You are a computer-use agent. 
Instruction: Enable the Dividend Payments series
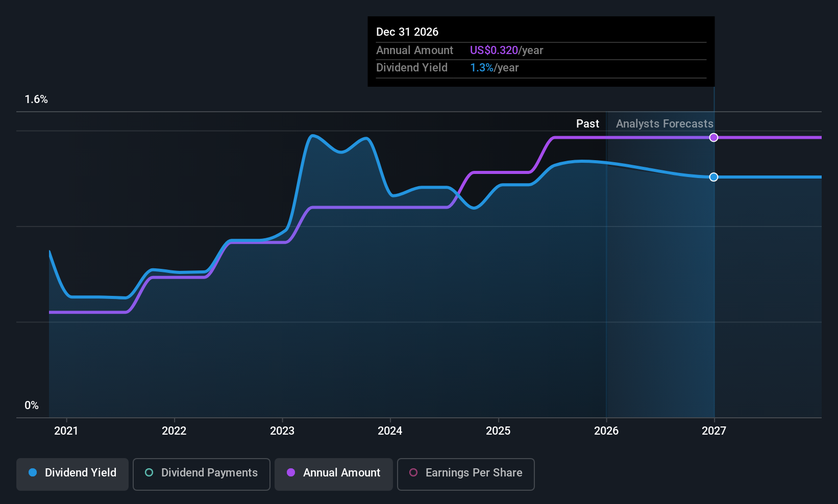click(202, 474)
